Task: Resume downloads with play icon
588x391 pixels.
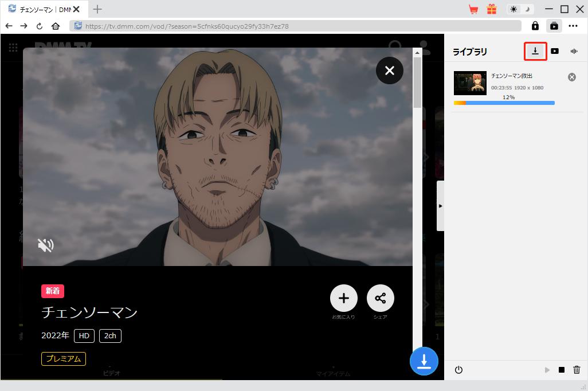Action: pos(547,370)
